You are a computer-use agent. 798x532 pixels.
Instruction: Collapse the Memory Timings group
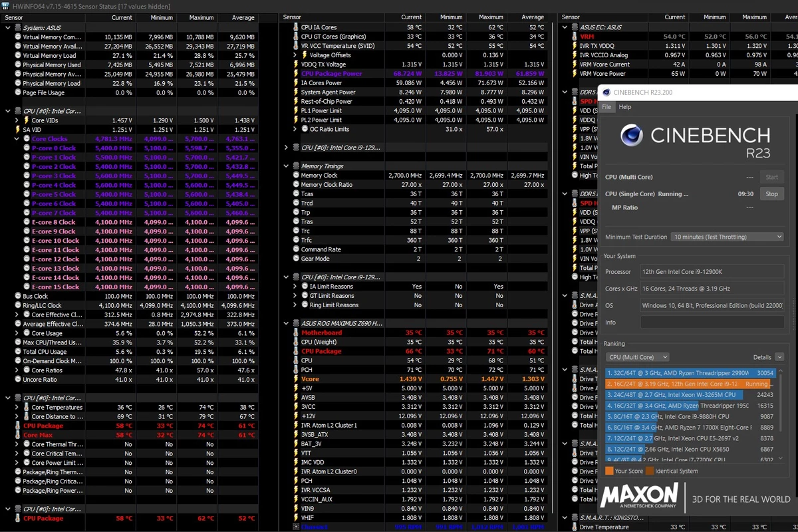click(286, 166)
